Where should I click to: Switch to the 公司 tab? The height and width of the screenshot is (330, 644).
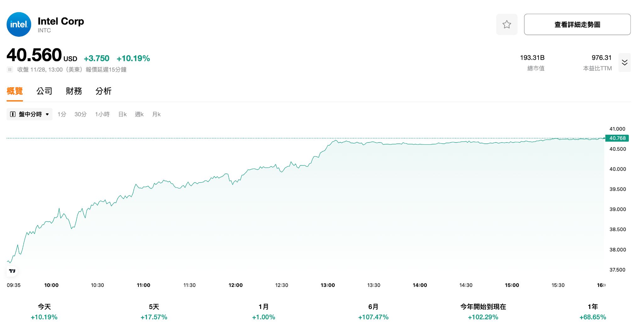44,91
